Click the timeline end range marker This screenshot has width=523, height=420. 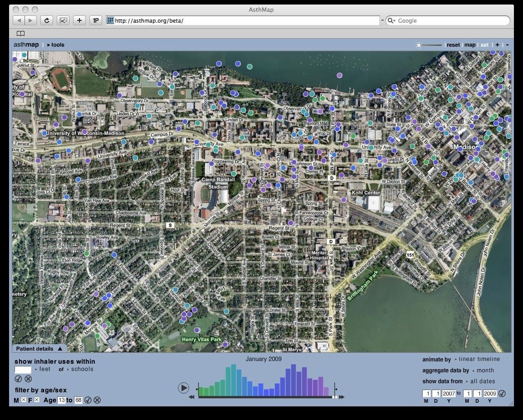pos(336,389)
